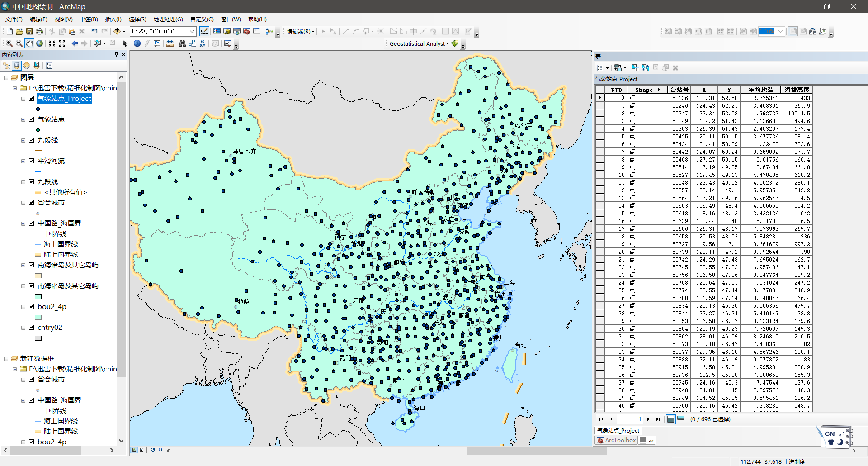Click the bou2_4p layer color swatch
This screenshot has height=466, width=868.
point(38,317)
